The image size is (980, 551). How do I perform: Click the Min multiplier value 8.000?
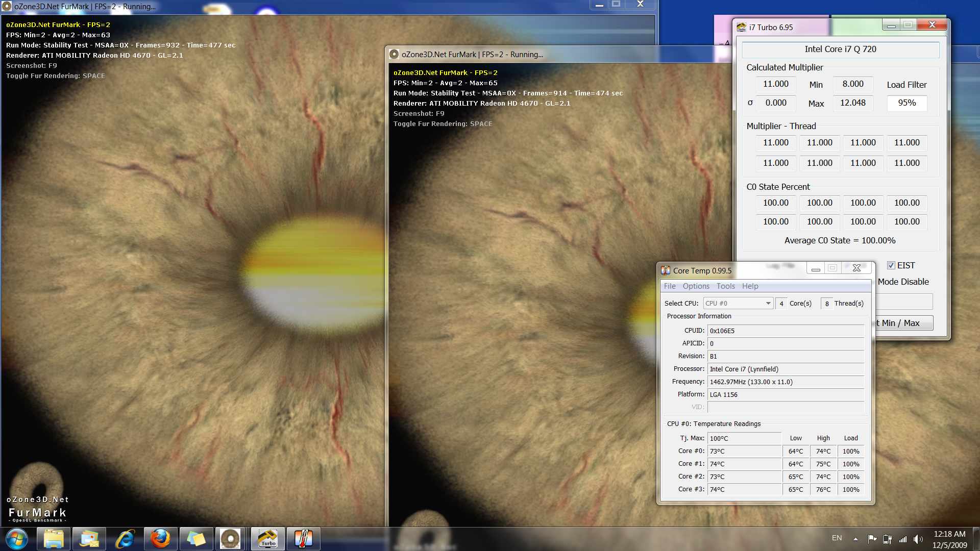(853, 84)
